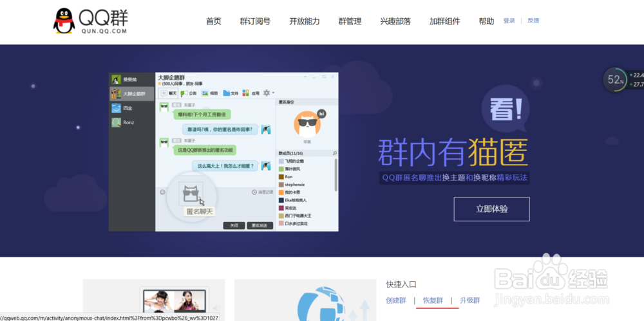
Task: Click the 群内有猫匿 banner headline
Action: point(453,152)
